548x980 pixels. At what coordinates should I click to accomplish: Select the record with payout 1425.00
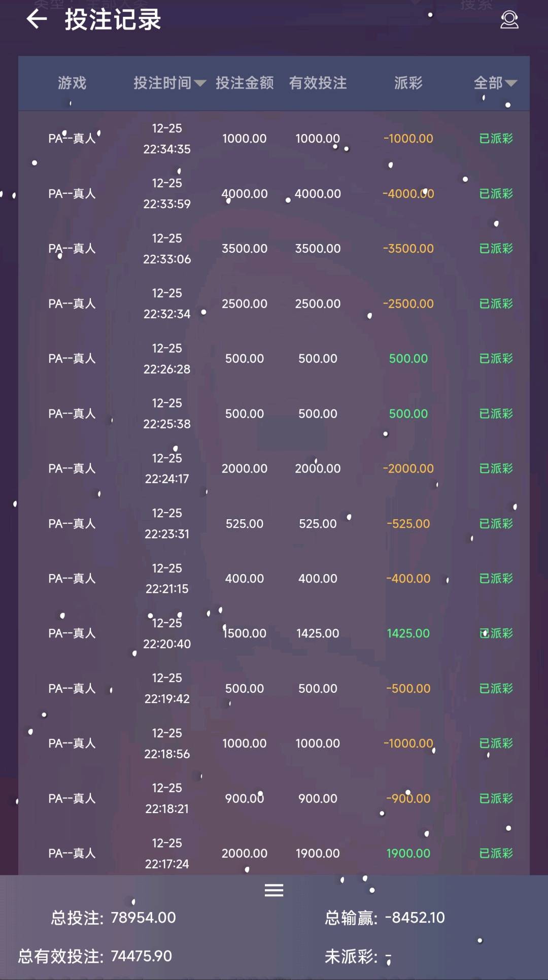coord(408,633)
